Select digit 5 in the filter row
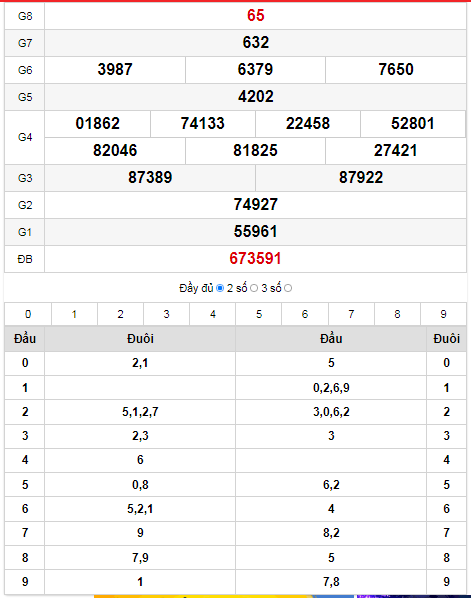The image size is (471, 598). coord(259,314)
